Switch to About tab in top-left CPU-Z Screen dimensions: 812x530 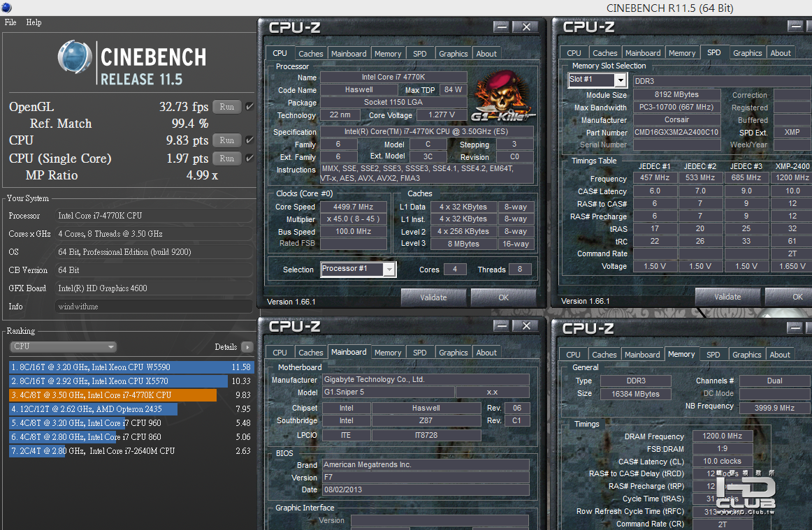(x=486, y=53)
